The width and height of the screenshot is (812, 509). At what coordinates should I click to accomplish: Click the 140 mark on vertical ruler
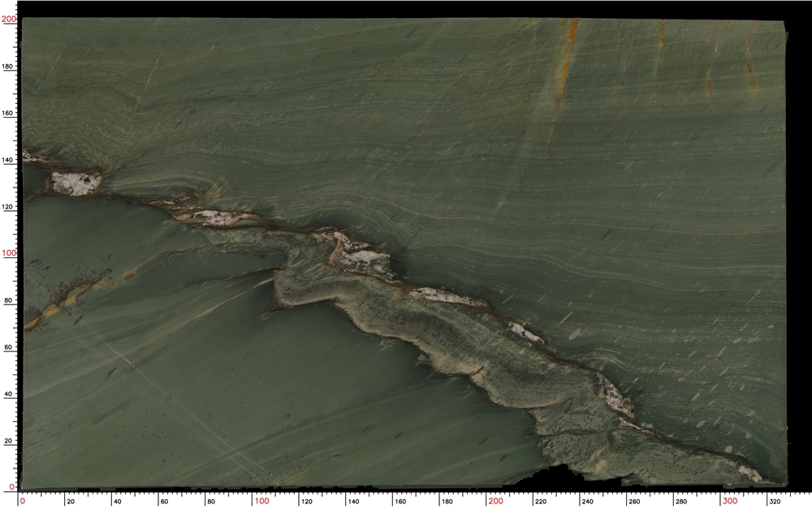[8, 160]
